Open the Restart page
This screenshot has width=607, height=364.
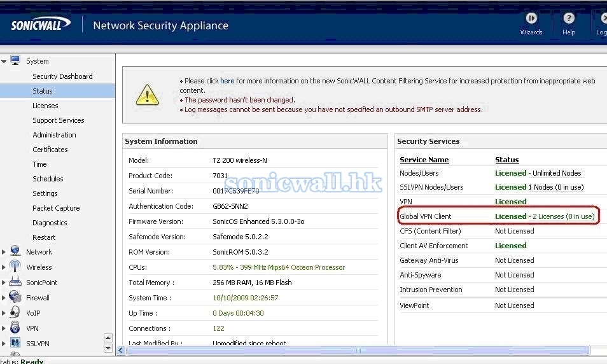[x=44, y=237]
